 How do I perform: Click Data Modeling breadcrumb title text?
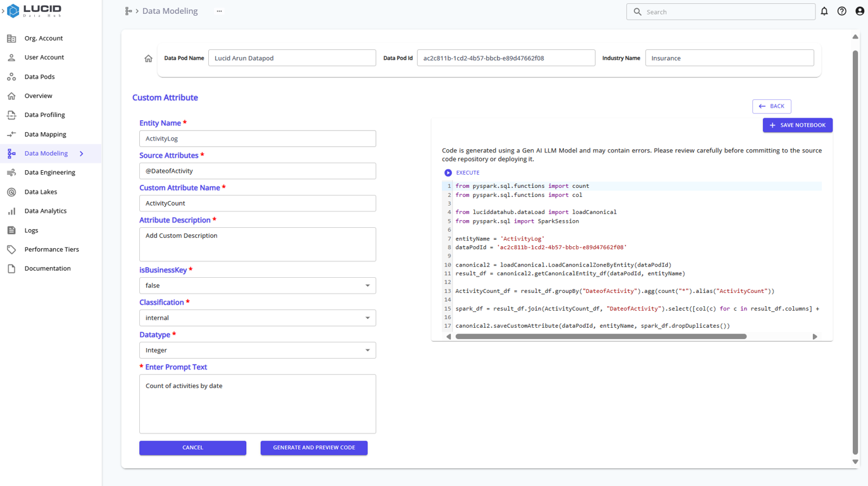(170, 11)
